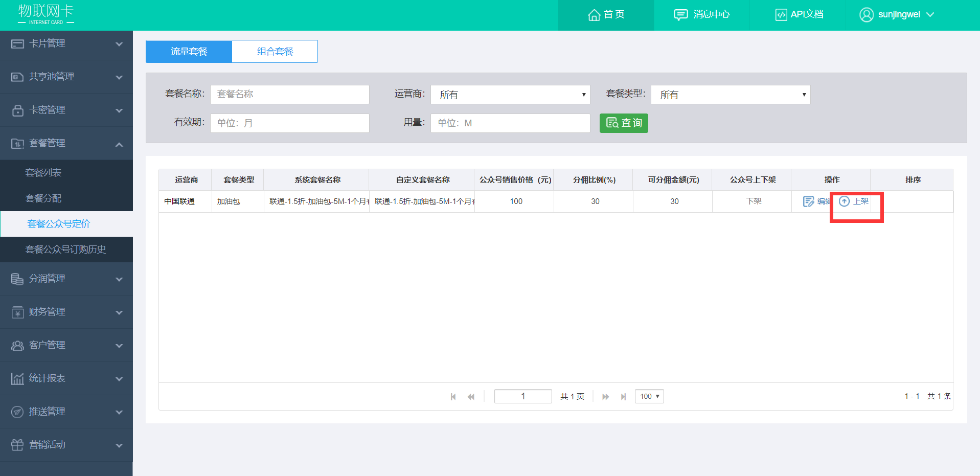Click the 分佣比例(%) column header

[594, 180]
